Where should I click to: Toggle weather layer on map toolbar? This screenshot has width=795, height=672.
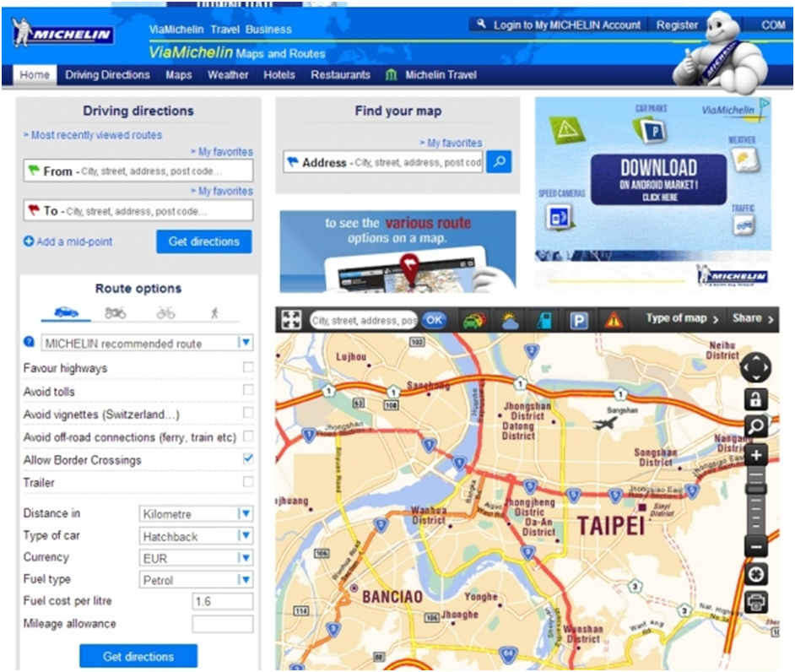click(x=510, y=321)
